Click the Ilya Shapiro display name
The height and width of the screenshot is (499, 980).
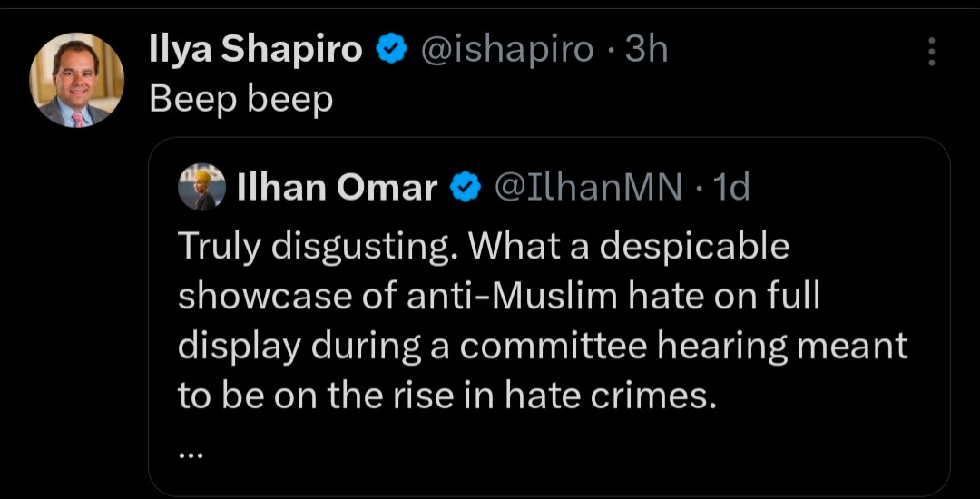click(255, 50)
